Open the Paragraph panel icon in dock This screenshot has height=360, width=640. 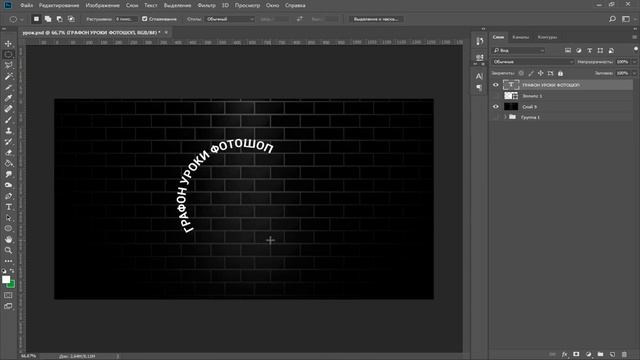(x=480, y=87)
